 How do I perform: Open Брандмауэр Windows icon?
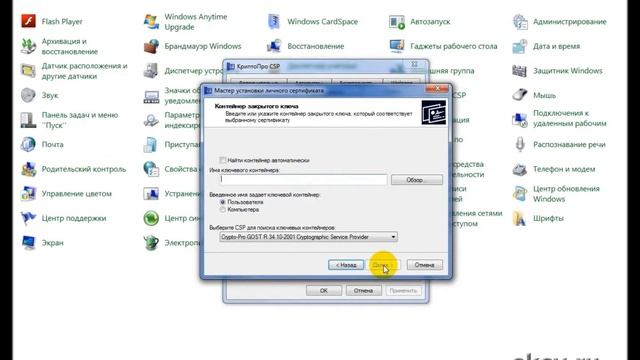[151, 46]
